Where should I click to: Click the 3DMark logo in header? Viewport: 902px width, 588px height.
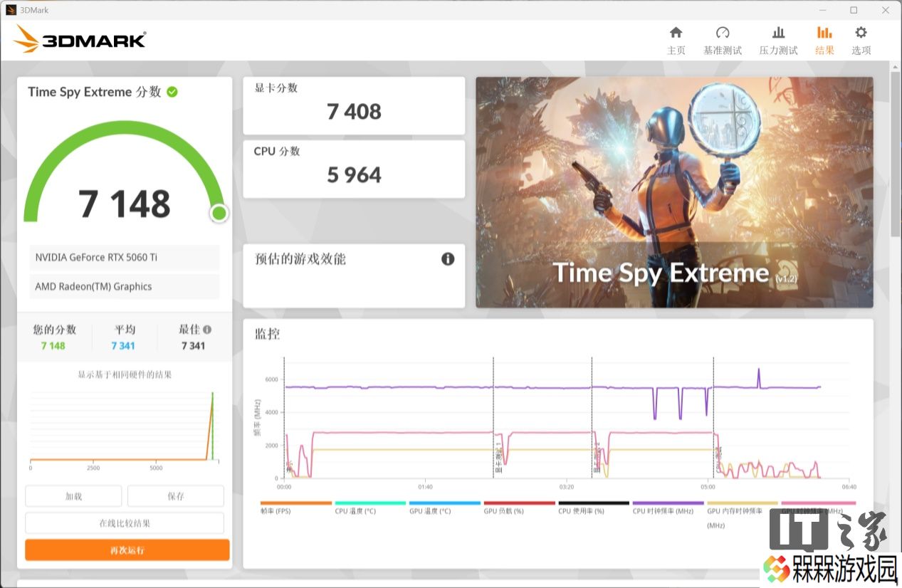point(80,40)
